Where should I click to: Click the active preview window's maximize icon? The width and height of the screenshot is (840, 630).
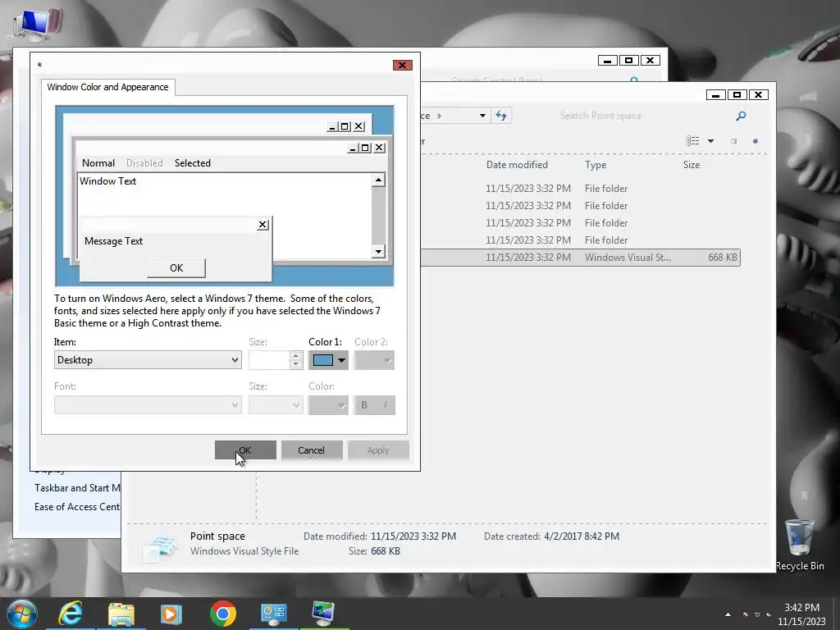pyautogui.click(x=365, y=148)
